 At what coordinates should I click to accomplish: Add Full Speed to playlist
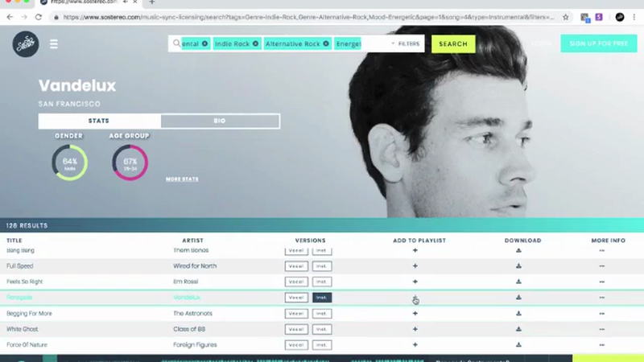pos(415,266)
